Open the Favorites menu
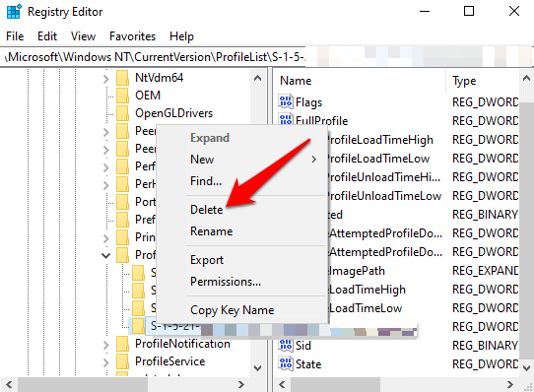The height and width of the screenshot is (392, 534). point(132,36)
